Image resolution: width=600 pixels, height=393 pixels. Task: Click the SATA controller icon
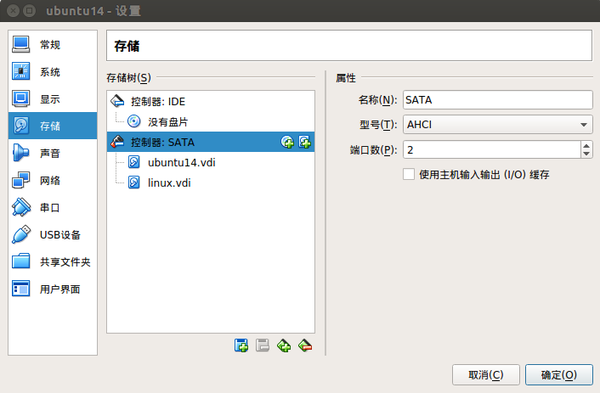[117, 142]
